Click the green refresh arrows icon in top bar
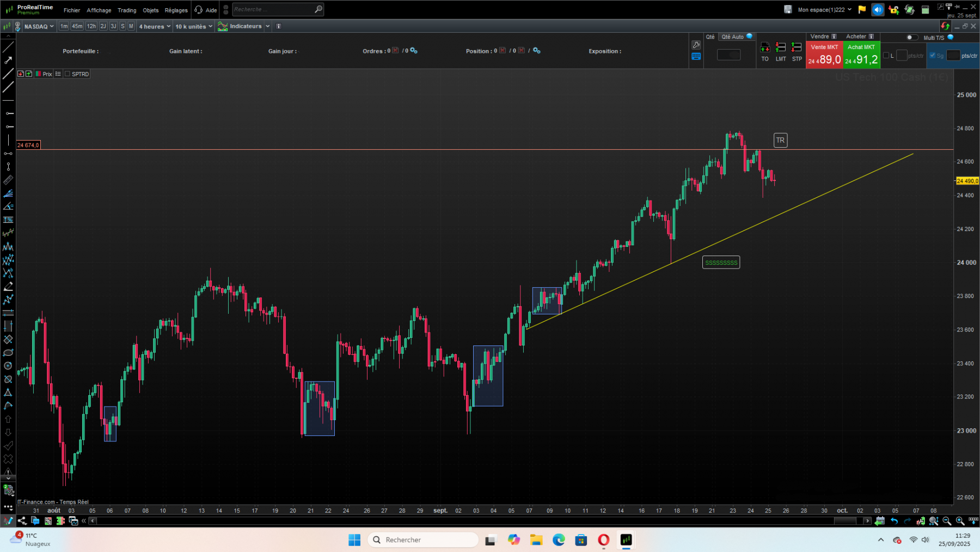The image size is (980, 552). (x=909, y=9)
